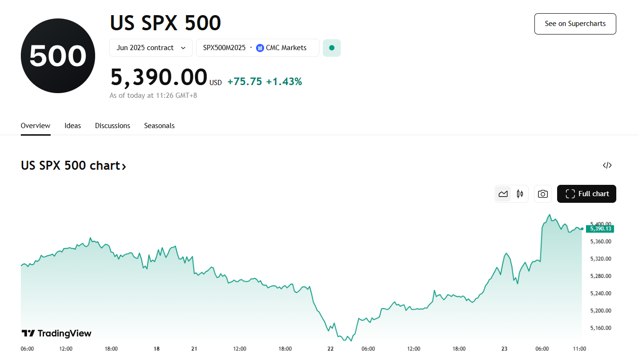The height and width of the screenshot is (364, 639).
Task: Open the Seasonals tab
Action: pos(160,126)
